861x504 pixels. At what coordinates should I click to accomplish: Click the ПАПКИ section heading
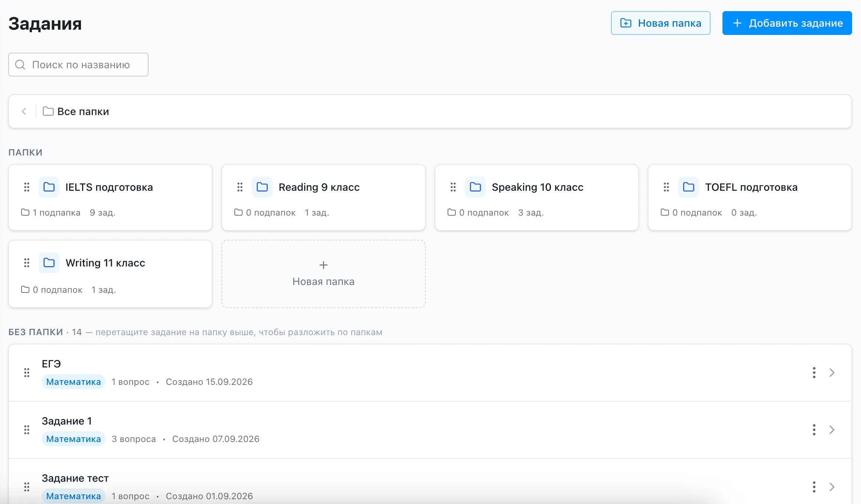click(26, 152)
